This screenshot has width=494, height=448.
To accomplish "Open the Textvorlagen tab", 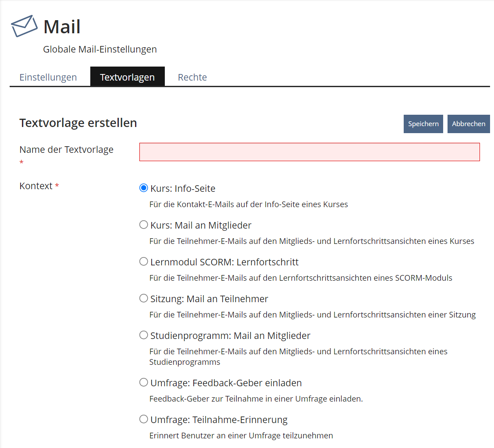I will pyautogui.click(x=127, y=78).
